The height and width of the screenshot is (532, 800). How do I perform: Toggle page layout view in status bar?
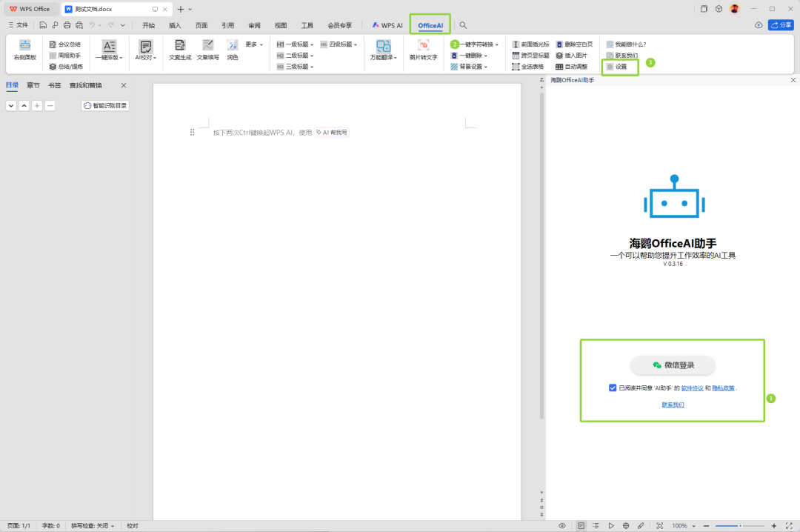click(581, 526)
